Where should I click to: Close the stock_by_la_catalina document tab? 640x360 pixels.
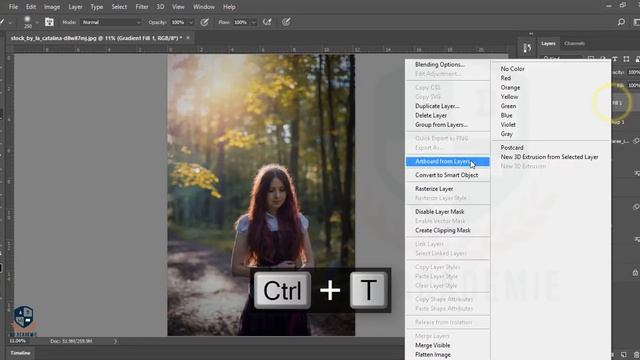click(x=188, y=38)
